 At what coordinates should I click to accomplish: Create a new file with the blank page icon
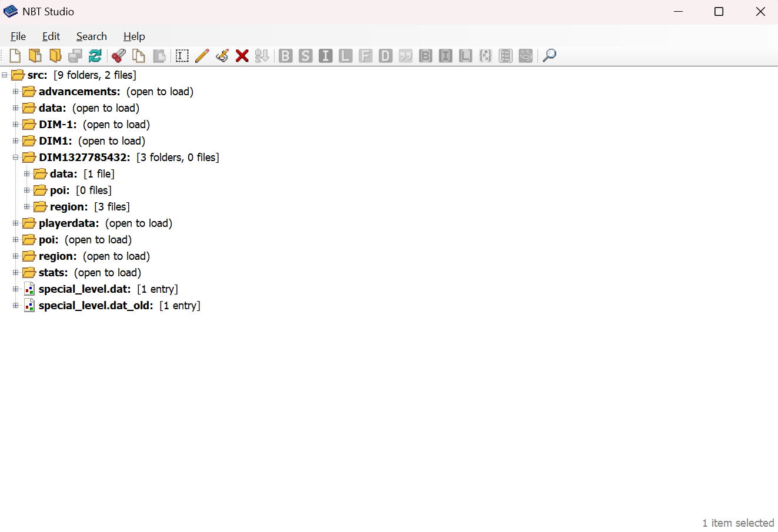tap(15, 56)
